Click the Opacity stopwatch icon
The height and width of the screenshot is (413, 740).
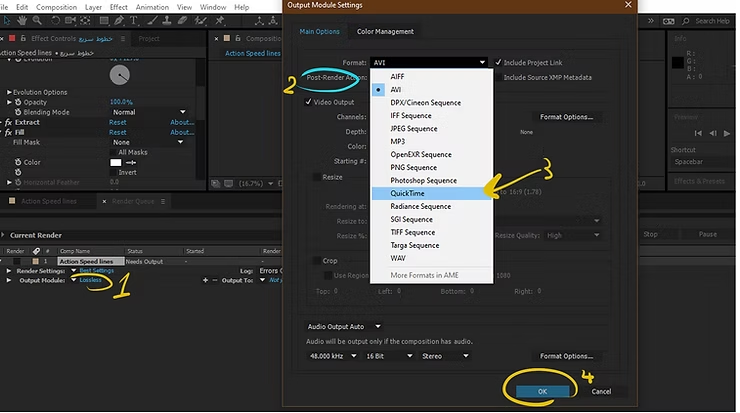point(18,102)
